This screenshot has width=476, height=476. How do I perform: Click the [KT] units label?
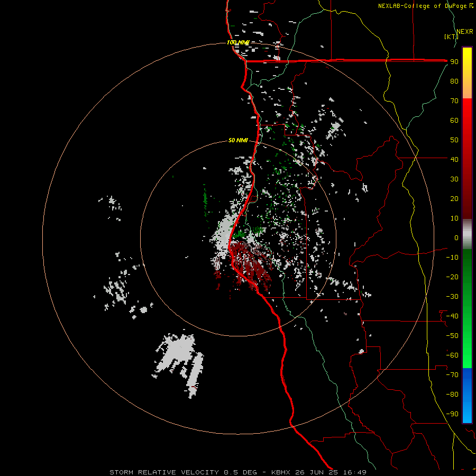(x=451, y=36)
